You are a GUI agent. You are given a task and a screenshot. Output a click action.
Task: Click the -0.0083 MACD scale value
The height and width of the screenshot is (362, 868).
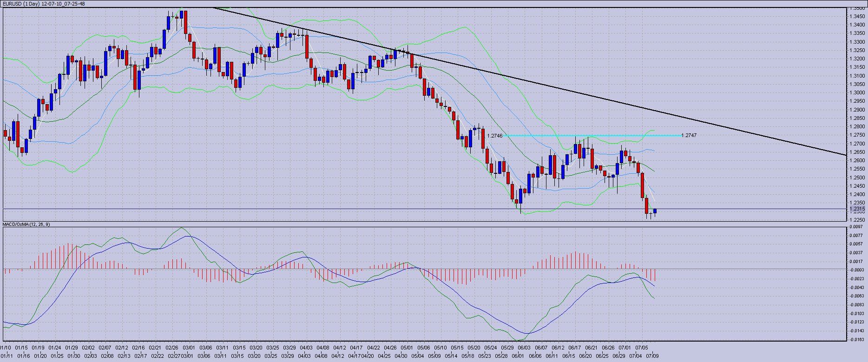pos(856,304)
